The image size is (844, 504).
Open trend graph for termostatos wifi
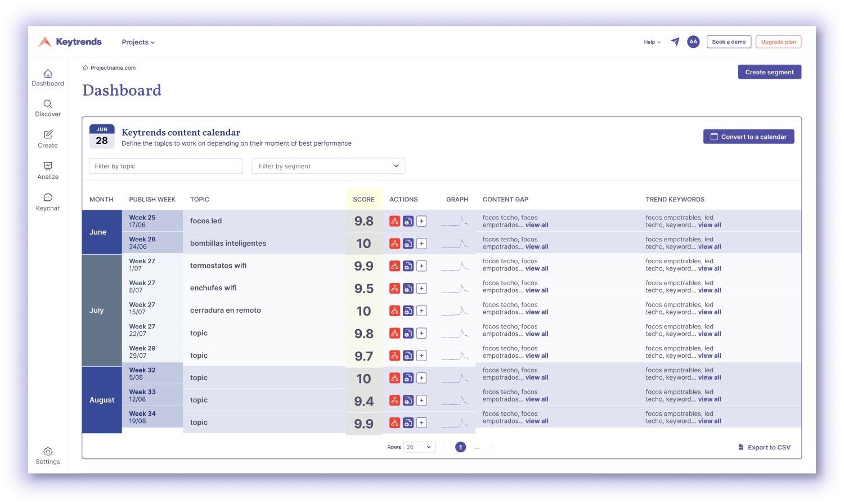click(x=455, y=267)
